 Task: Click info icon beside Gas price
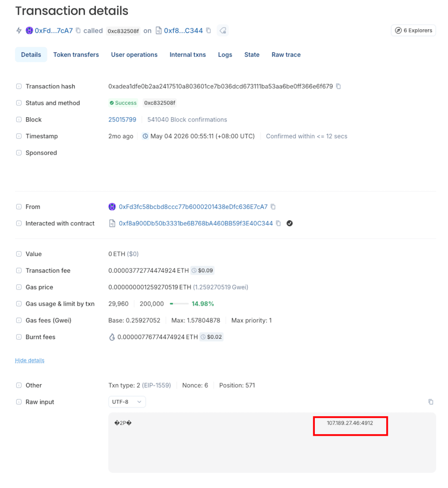[x=19, y=287]
